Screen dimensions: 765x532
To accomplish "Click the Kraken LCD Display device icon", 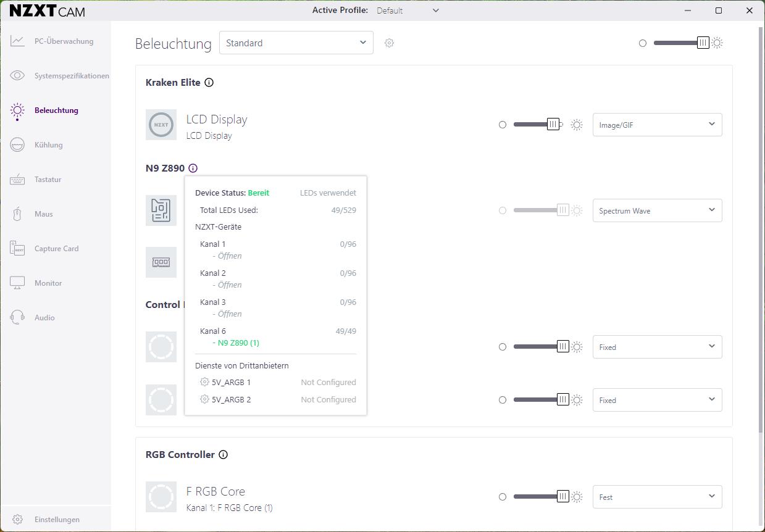I will coord(161,125).
